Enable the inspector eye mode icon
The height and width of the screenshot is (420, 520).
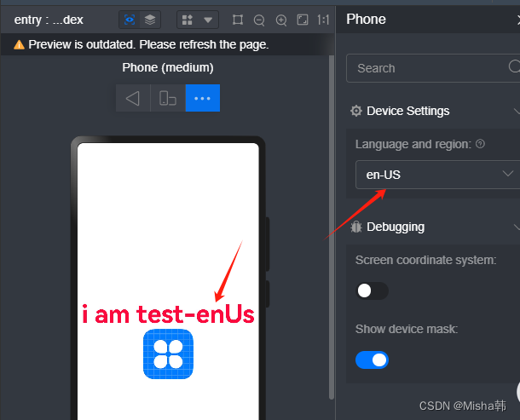(130, 20)
